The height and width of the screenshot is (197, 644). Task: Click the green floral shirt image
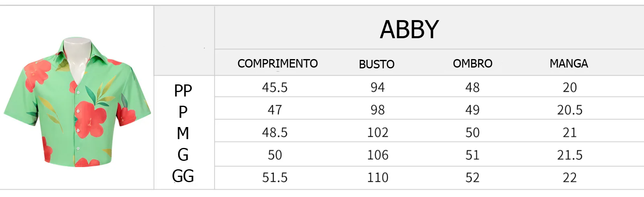77,103
